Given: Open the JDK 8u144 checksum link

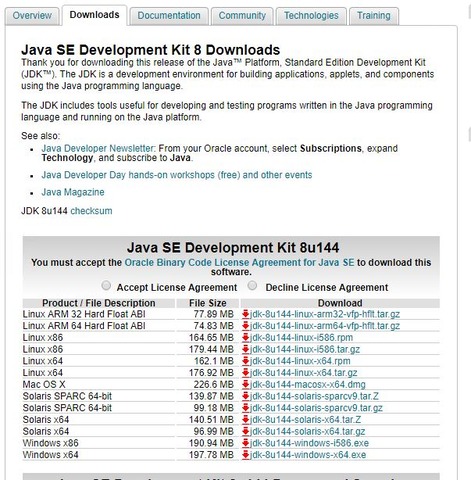Looking at the screenshot, I should pyautogui.click(x=91, y=211).
